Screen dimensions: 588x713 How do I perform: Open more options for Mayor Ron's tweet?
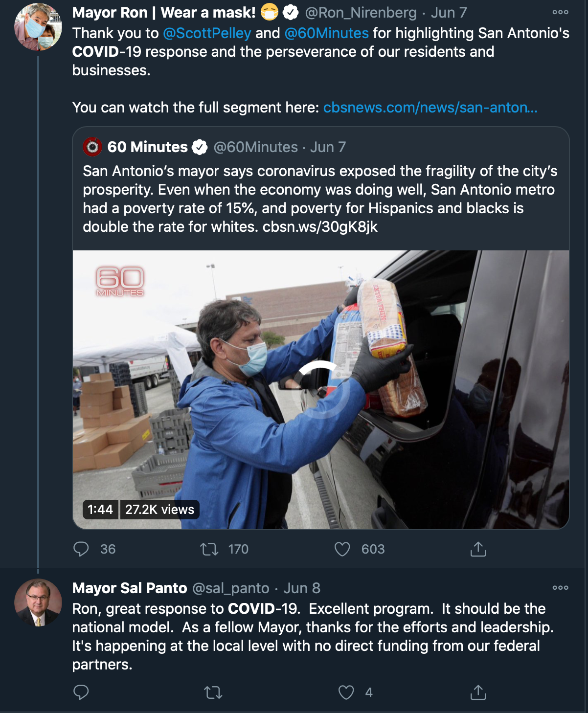[560, 12]
